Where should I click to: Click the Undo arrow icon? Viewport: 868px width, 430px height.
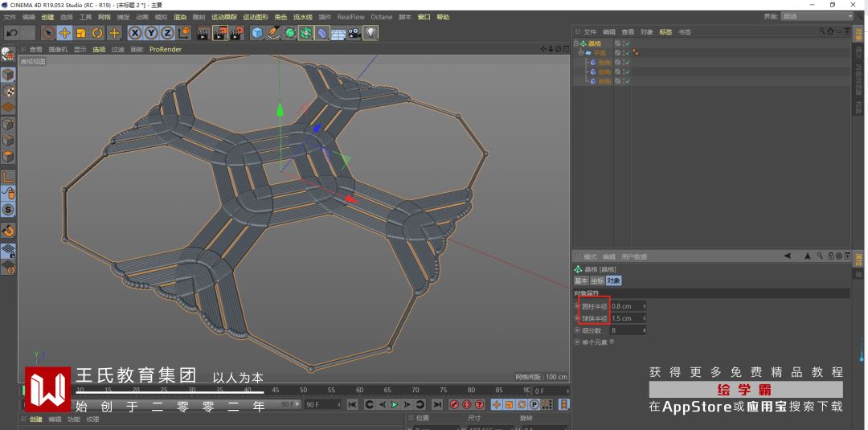pyautogui.click(x=11, y=33)
